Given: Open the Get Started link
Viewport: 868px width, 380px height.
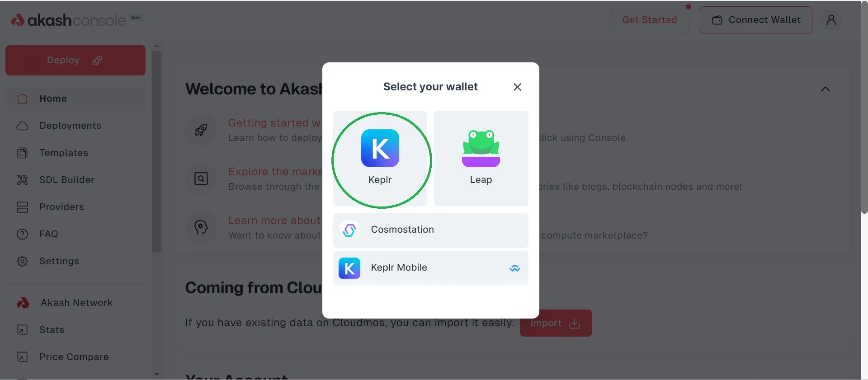Looking at the screenshot, I should tap(649, 20).
